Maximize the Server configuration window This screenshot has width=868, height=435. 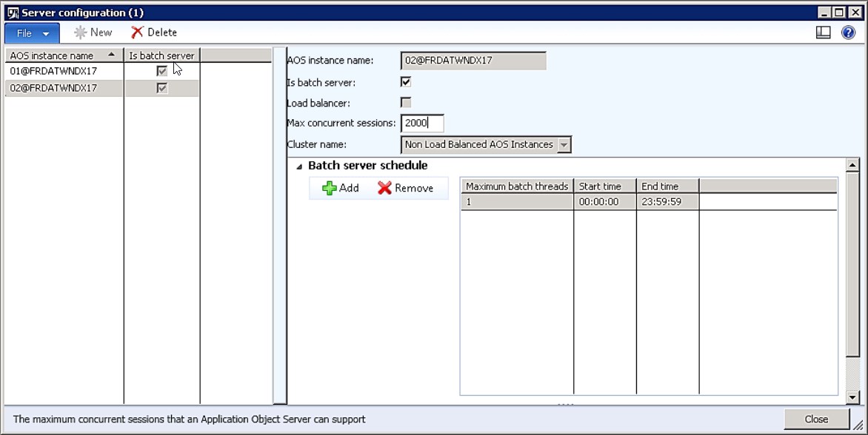tap(839, 12)
